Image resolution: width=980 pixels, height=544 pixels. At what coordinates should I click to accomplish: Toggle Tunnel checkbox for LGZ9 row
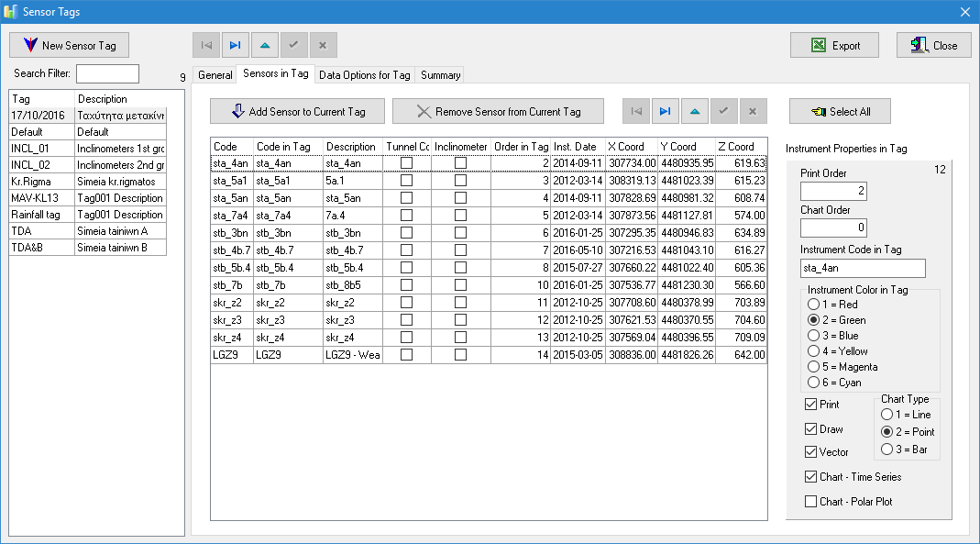[x=406, y=354]
